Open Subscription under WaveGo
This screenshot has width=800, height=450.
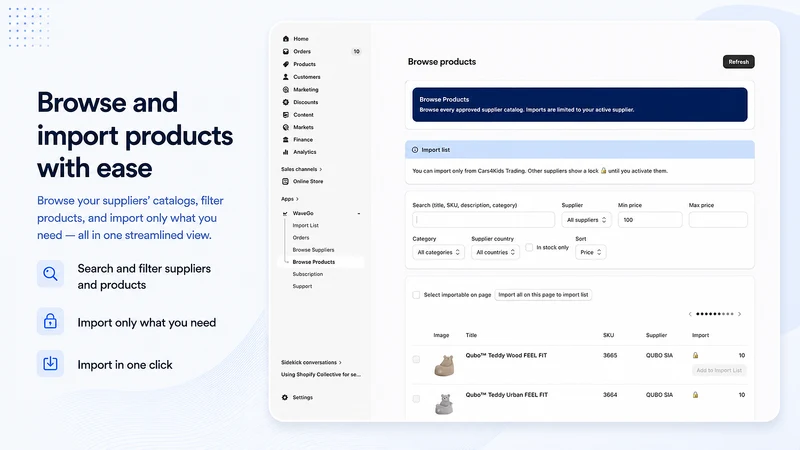[308, 274]
